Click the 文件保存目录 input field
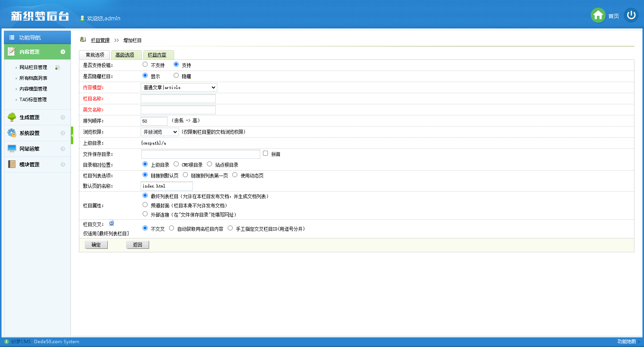Screen dimensions: 644x347 [x=201, y=154]
